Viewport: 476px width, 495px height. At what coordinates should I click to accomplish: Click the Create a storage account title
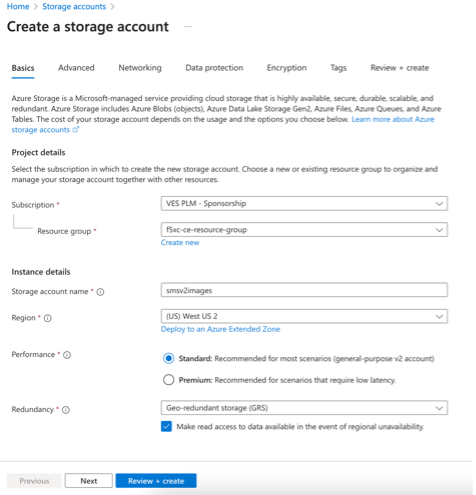coord(88,27)
